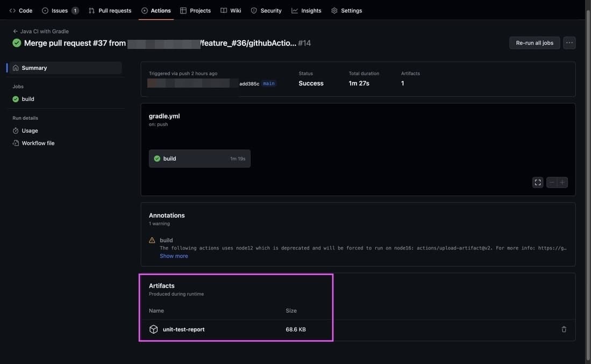Screen dimensions: 591x364
Task: Click the Artifacts count value 1
Action: click(x=403, y=83)
